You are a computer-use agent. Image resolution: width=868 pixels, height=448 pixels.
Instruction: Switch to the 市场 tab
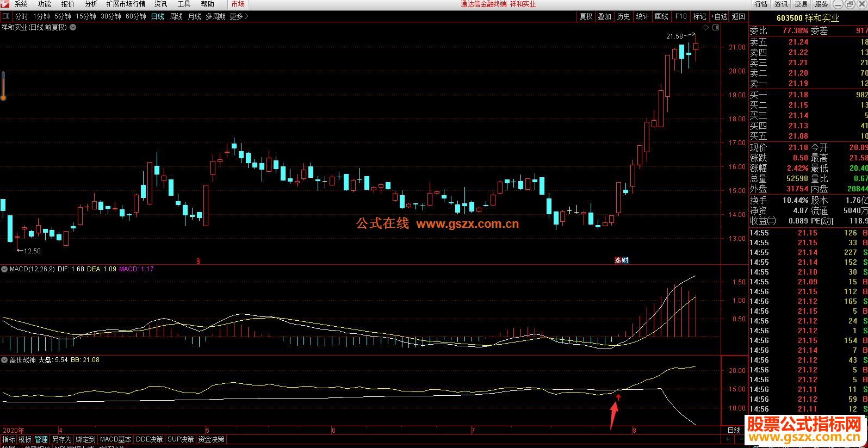click(x=238, y=4)
